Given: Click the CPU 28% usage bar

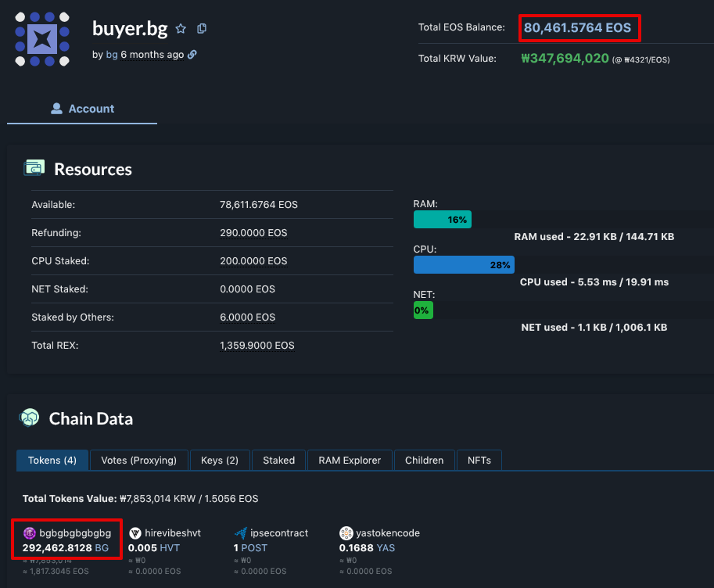Looking at the screenshot, I should click(x=464, y=264).
